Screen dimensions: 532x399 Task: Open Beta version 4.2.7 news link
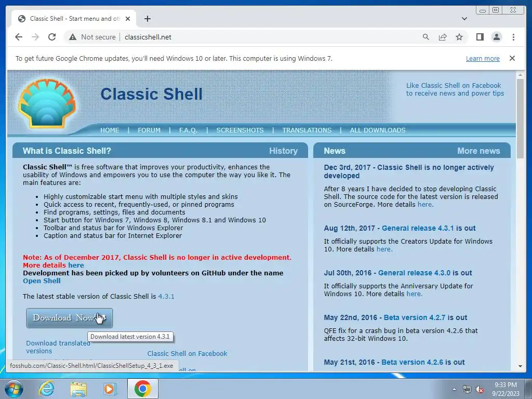414,317
